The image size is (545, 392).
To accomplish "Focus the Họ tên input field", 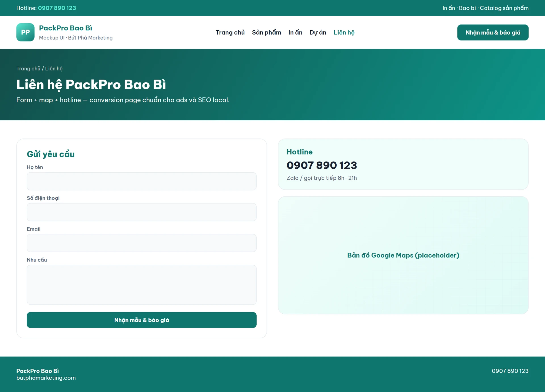I will click(x=142, y=181).
